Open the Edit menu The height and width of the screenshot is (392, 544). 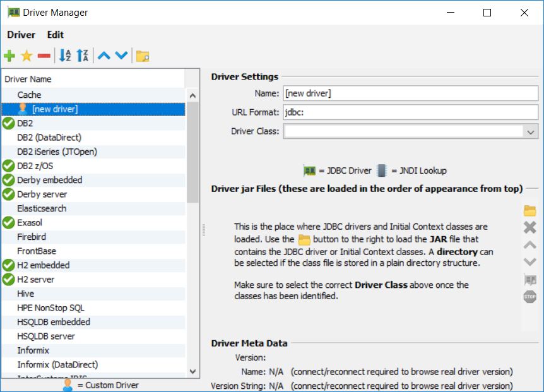[x=56, y=35]
